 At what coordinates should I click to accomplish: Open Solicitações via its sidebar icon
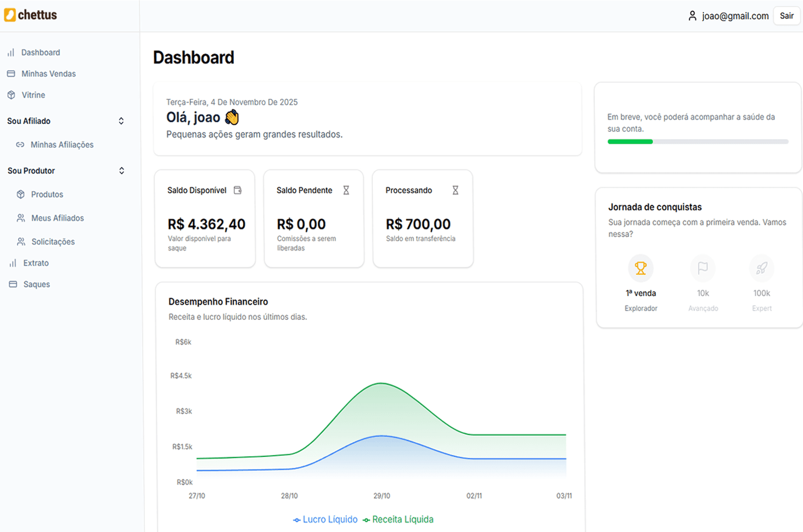click(20, 241)
